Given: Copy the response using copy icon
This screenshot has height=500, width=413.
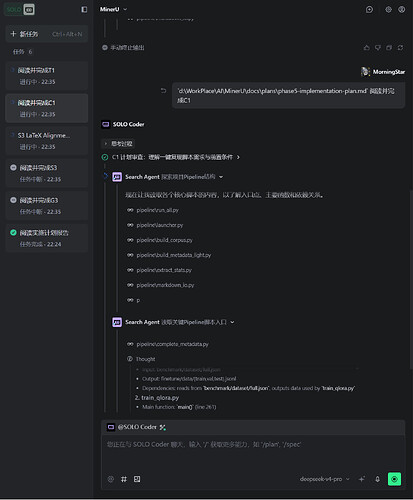Looking at the screenshot, I should pyautogui.click(x=389, y=48).
